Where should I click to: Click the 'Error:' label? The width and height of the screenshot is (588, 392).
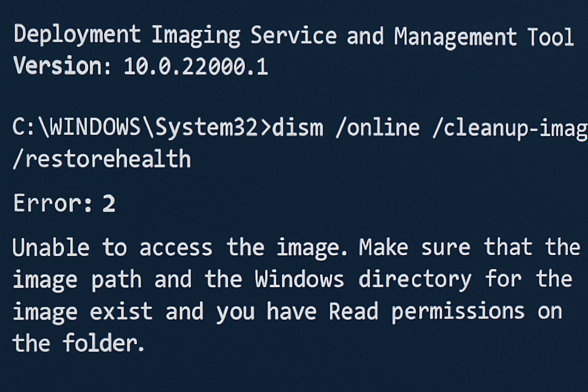coord(52,203)
